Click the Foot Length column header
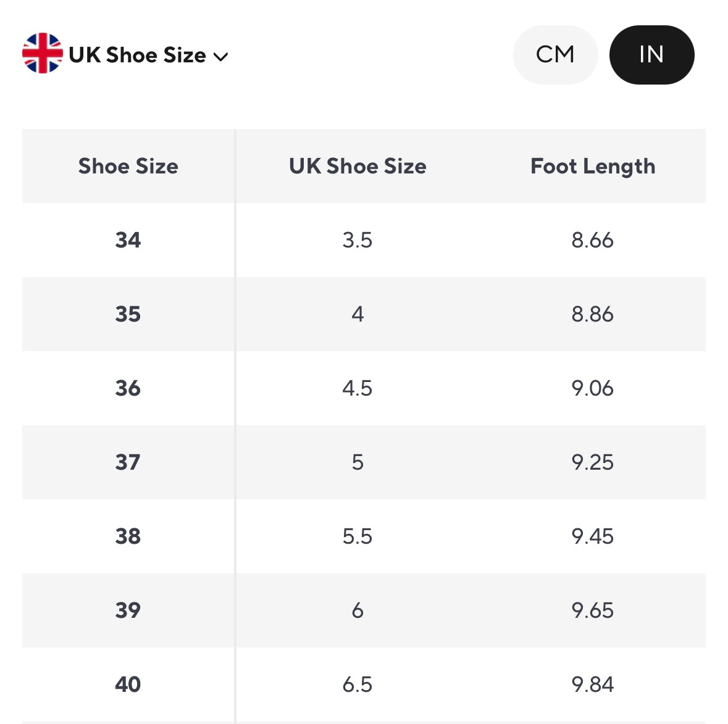 593,166
